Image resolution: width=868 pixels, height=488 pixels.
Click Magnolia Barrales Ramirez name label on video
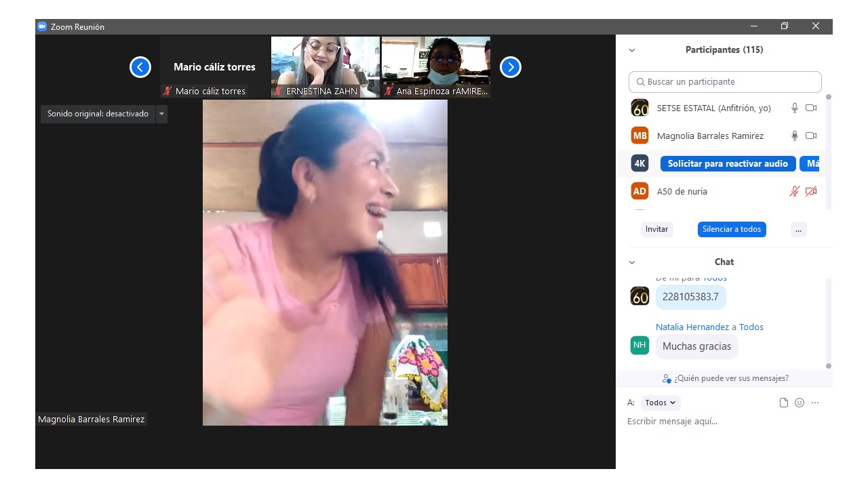point(92,420)
